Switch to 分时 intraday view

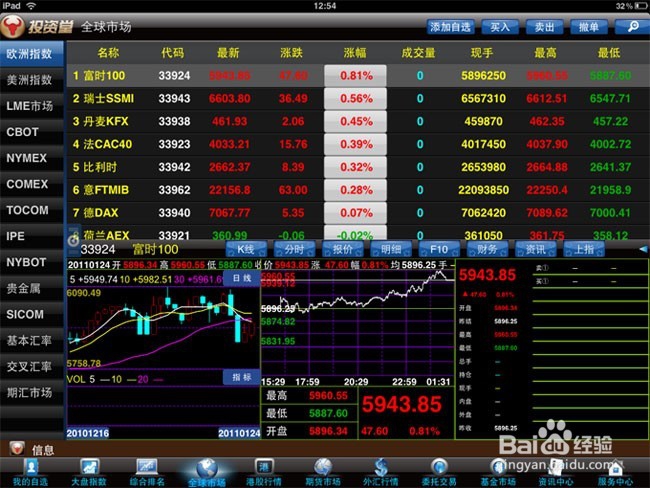coord(294,249)
